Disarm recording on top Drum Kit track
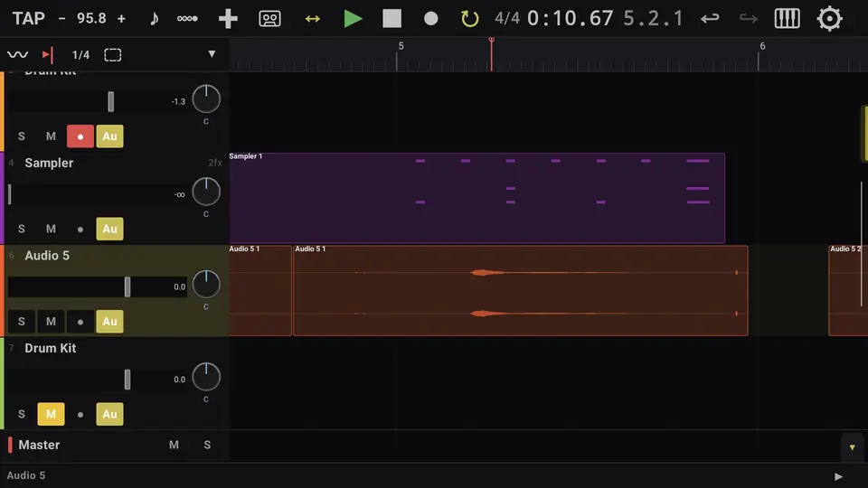The image size is (868, 488). tap(80, 136)
